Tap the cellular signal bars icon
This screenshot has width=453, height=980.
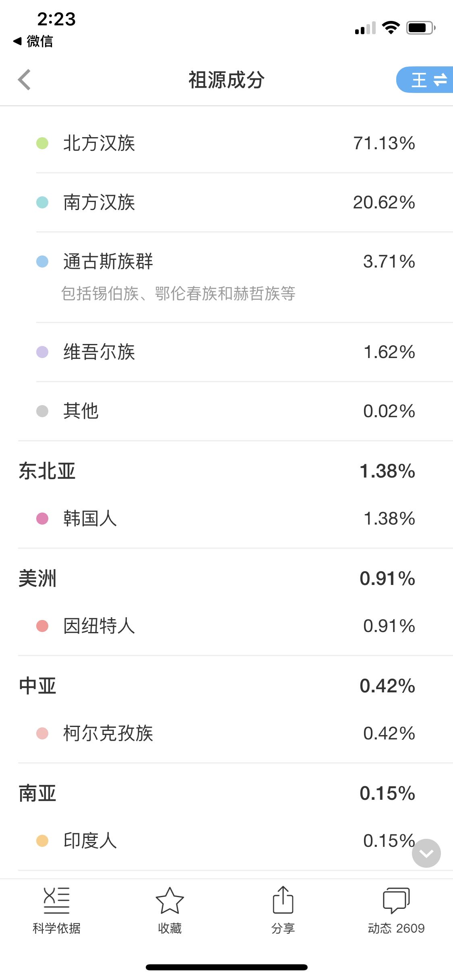[x=365, y=28]
